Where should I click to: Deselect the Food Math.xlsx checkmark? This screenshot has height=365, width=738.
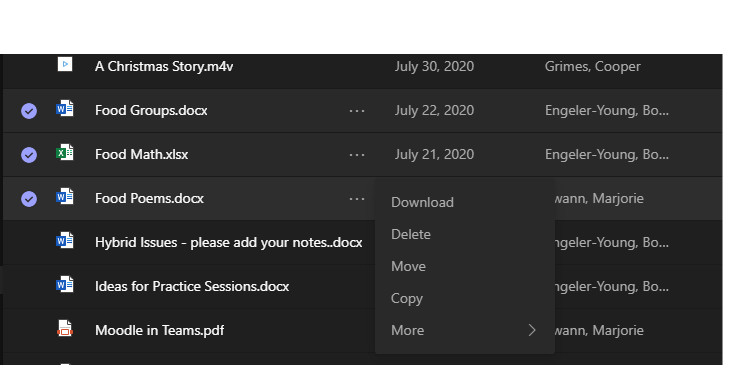(29, 155)
